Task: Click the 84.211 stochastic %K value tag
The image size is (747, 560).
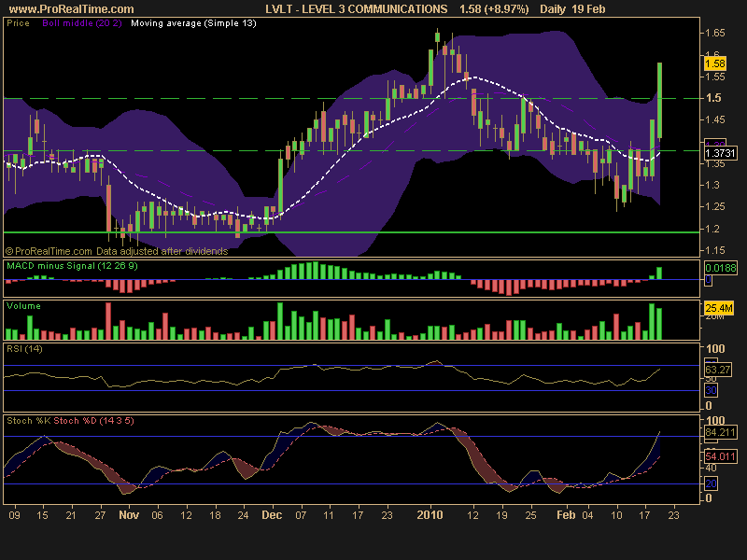Action: click(x=720, y=432)
